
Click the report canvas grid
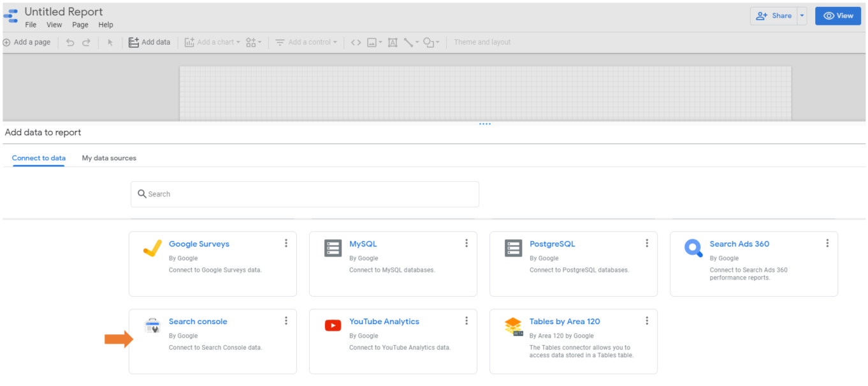(485, 93)
